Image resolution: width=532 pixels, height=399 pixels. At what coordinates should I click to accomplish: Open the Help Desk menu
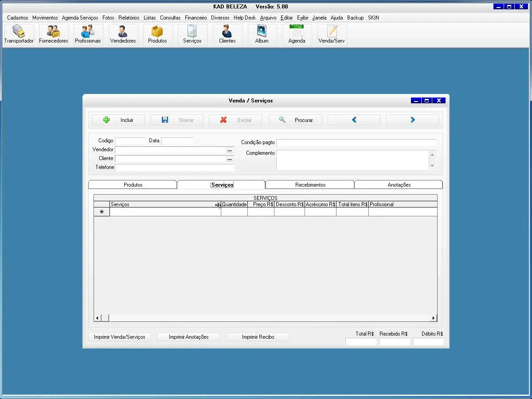245,18
